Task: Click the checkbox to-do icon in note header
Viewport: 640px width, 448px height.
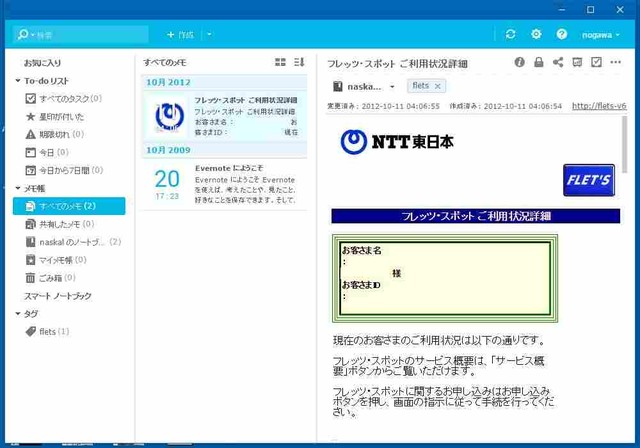Action: click(596, 62)
